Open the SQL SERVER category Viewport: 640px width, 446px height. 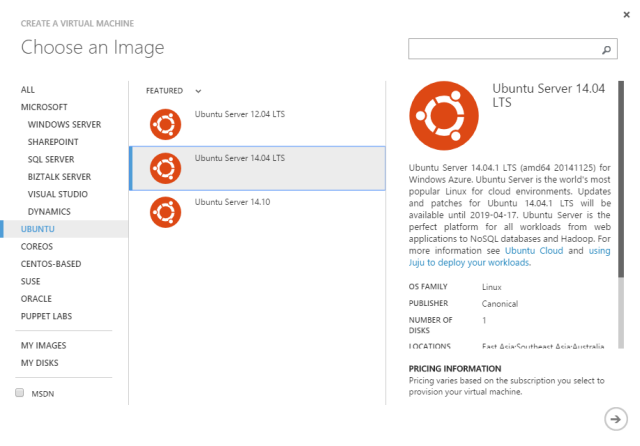tap(51, 160)
